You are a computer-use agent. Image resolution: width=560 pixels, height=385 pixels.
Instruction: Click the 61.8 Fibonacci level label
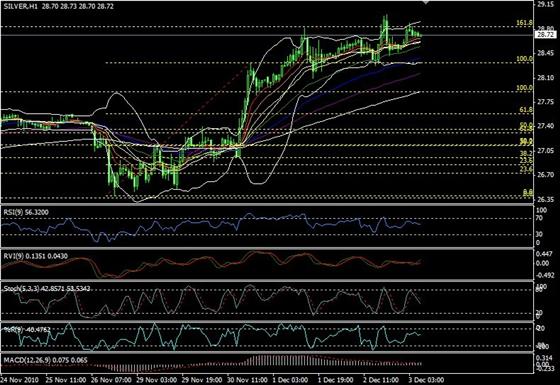click(526, 110)
